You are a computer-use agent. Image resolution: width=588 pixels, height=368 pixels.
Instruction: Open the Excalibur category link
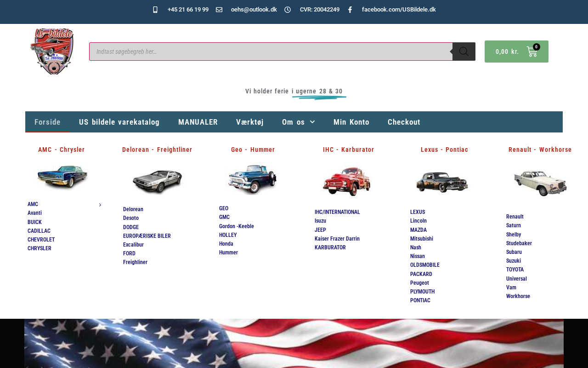coord(134,245)
